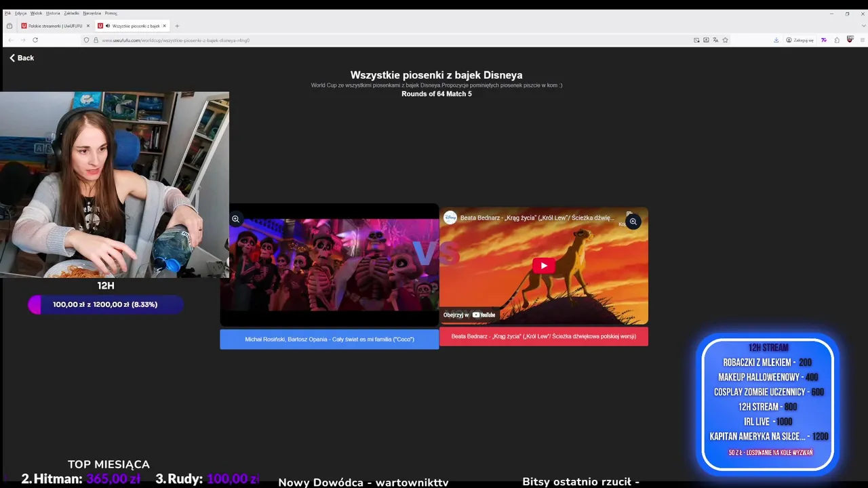
Task: Vote for Cały świat es mi familia (Coco)
Action: [329, 339]
